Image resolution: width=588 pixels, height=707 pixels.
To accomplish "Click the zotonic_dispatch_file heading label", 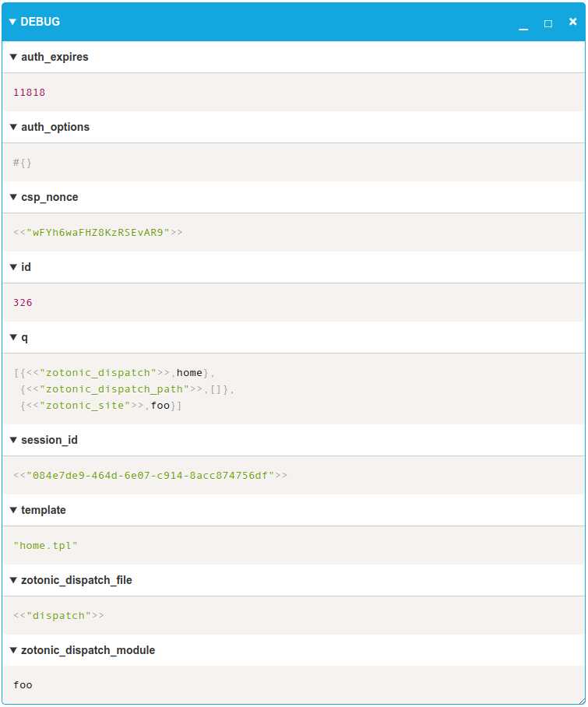I will coord(76,580).
